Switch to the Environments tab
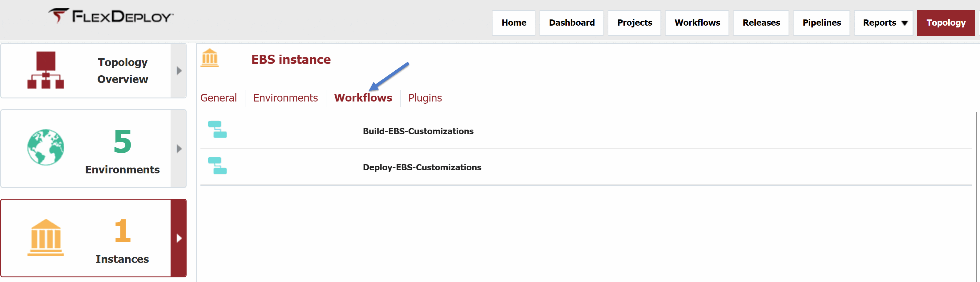The width and height of the screenshot is (980, 282). (x=285, y=98)
